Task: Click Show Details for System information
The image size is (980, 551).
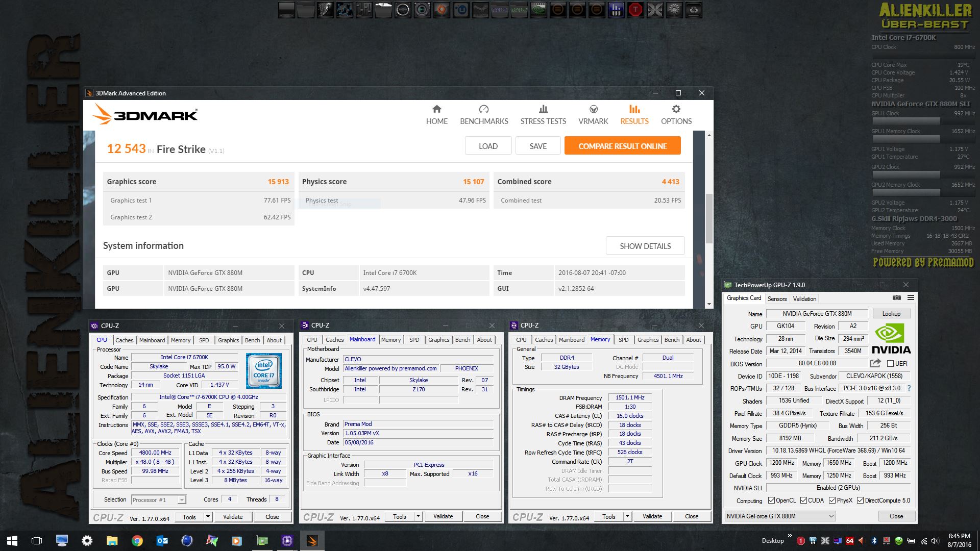Action: pyautogui.click(x=645, y=246)
